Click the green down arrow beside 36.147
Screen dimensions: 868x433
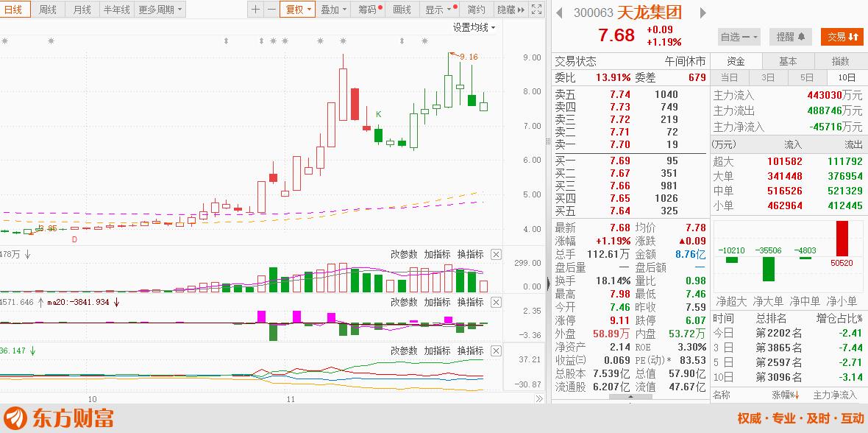(x=33, y=351)
